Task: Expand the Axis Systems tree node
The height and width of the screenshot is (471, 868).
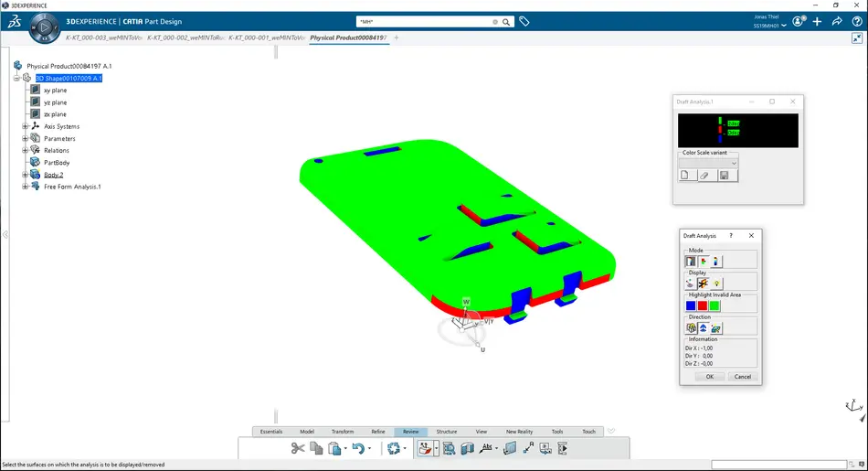Action: pos(26,126)
